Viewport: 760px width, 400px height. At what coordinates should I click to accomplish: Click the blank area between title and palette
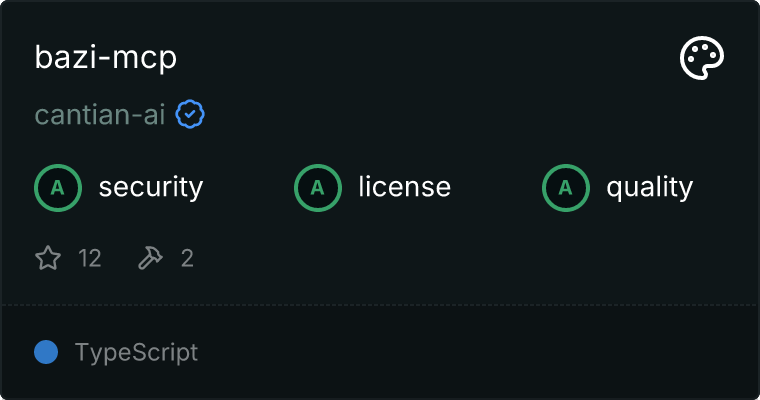pos(430,58)
